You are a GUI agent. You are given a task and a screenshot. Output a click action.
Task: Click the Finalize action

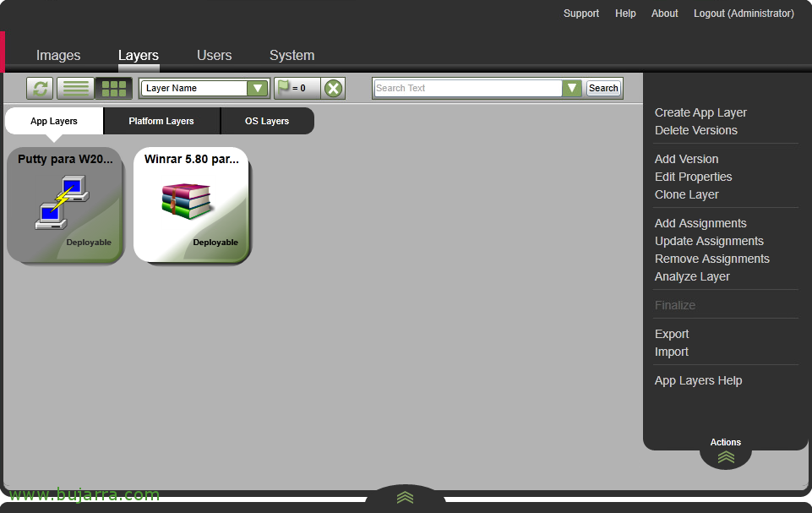(675, 305)
